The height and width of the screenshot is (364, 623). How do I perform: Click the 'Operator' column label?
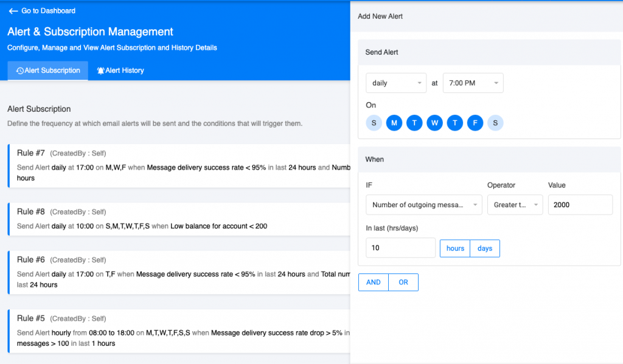pyautogui.click(x=501, y=185)
